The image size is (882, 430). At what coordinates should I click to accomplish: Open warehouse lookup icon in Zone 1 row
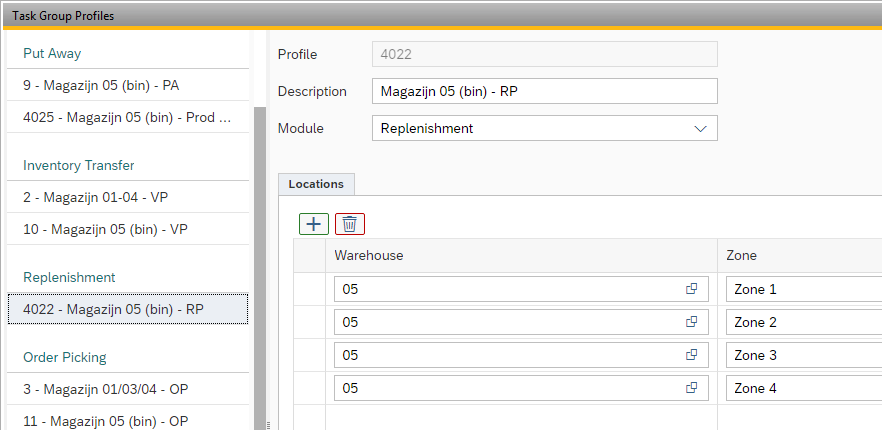(x=690, y=289)
